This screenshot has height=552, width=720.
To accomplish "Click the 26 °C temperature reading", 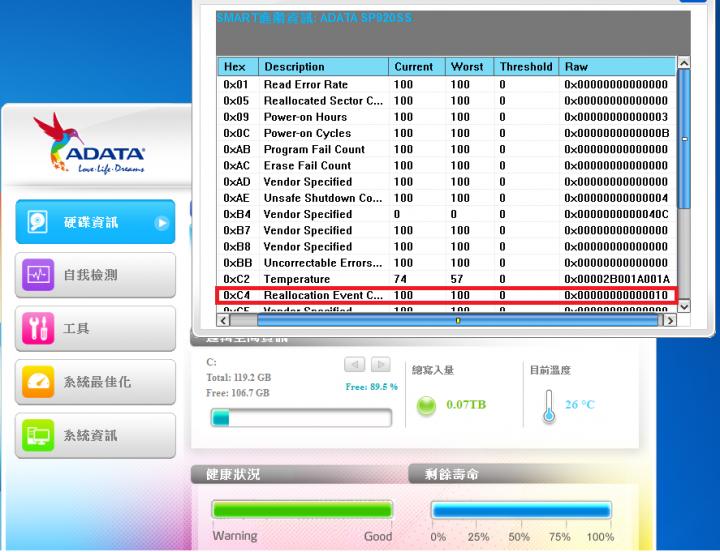I will click(x=579, y=405).
